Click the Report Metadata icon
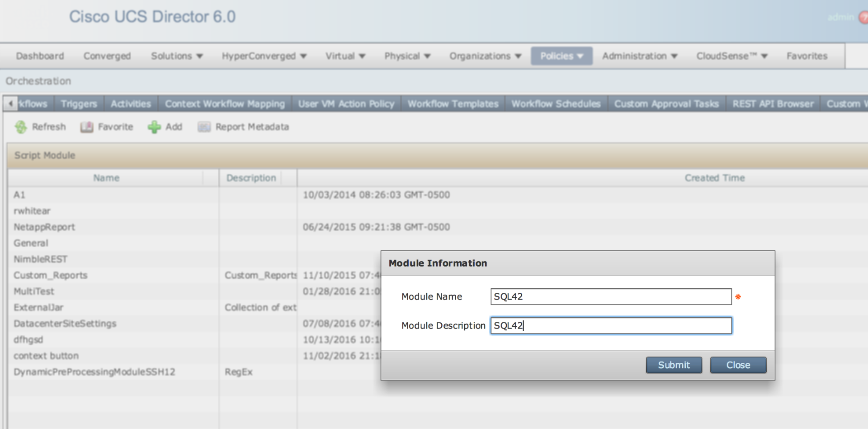 [x=204, y=127]
